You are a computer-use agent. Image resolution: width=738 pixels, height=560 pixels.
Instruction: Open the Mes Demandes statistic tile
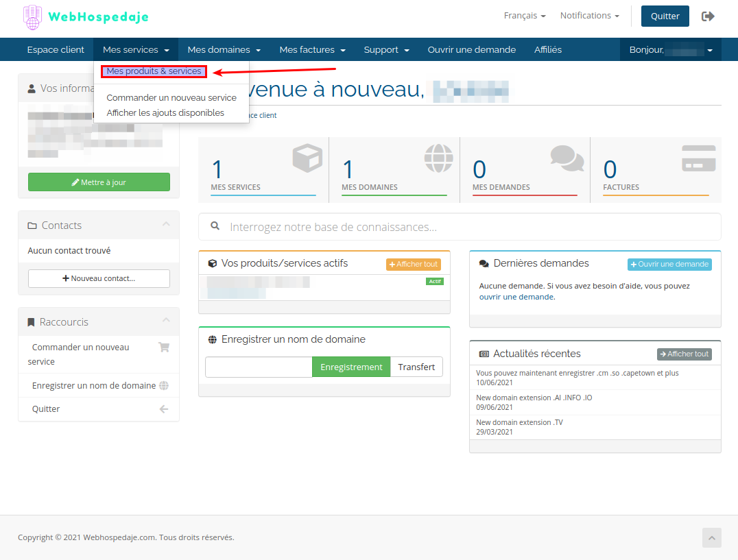pos(525,170)
